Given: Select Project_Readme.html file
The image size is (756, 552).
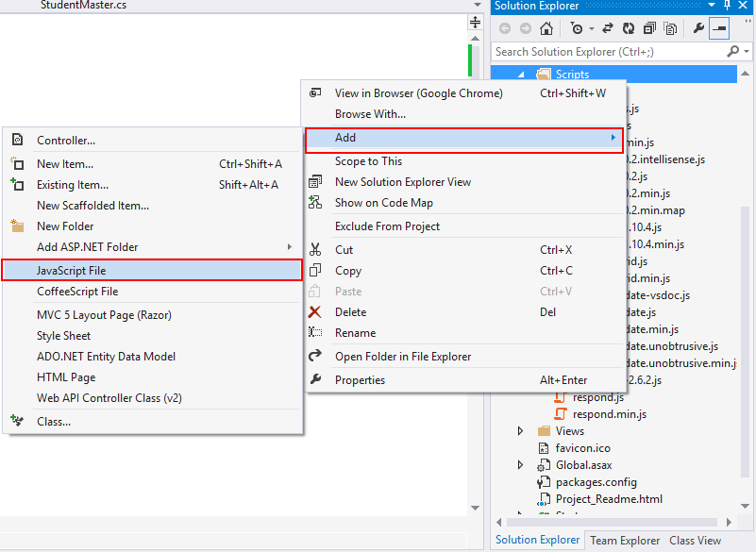Looking at the screenshot, I should point(609,499).
